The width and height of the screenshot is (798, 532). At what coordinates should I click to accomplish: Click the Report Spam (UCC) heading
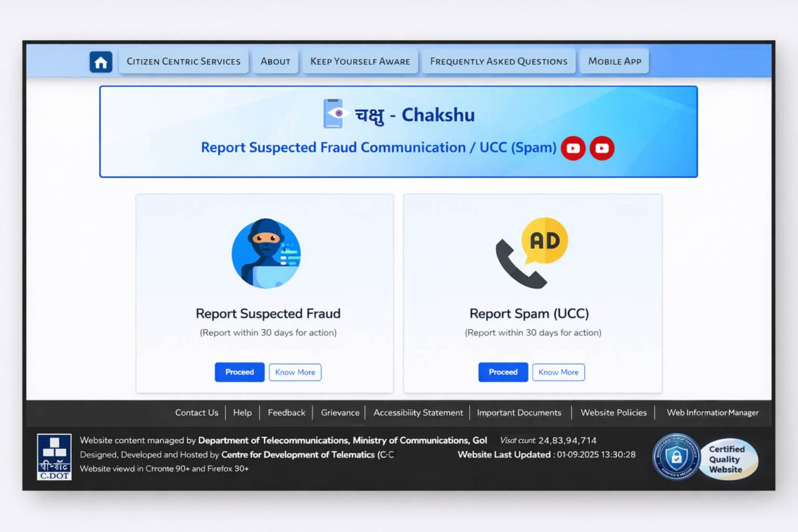(x=529, y=314)
